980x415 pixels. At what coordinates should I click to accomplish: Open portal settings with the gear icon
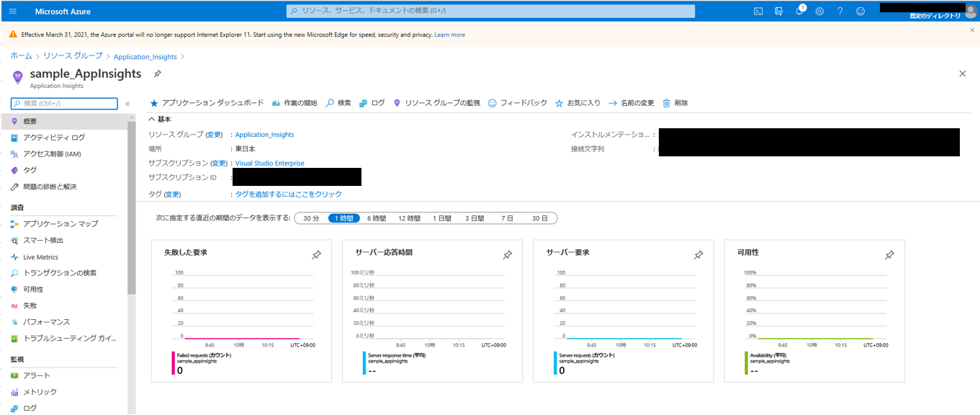click(819, 11)
